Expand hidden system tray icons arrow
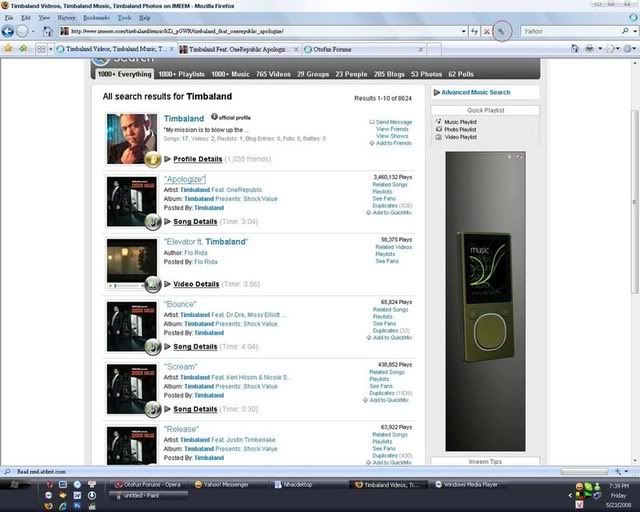640x512 pixels. click(570, 495)
